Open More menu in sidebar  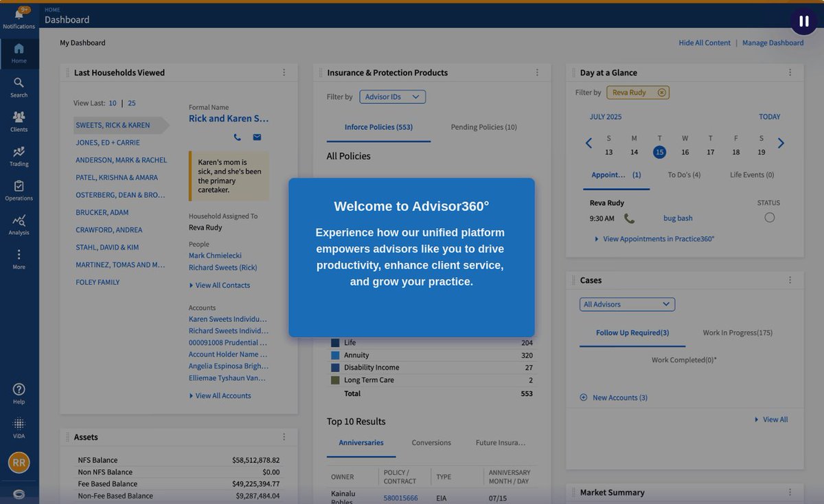(x=19, y=259)
